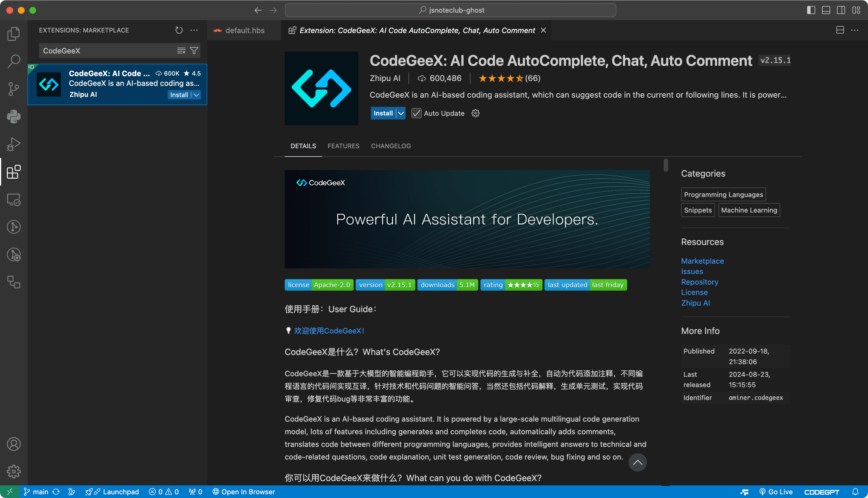Open Launchpad from the status bar
Image resolution: width=868 pixels, height=498 pixels.
pyautogui.click(x=112, y=492)
